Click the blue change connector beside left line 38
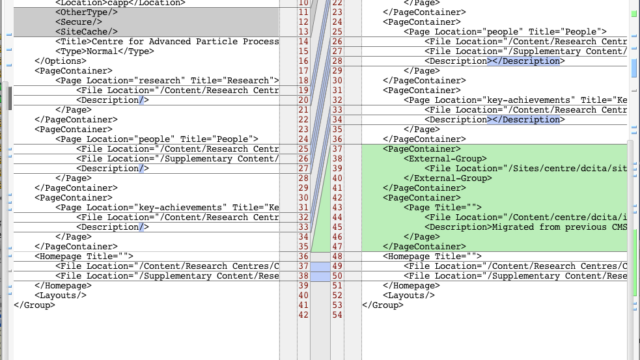 (320, 276)
